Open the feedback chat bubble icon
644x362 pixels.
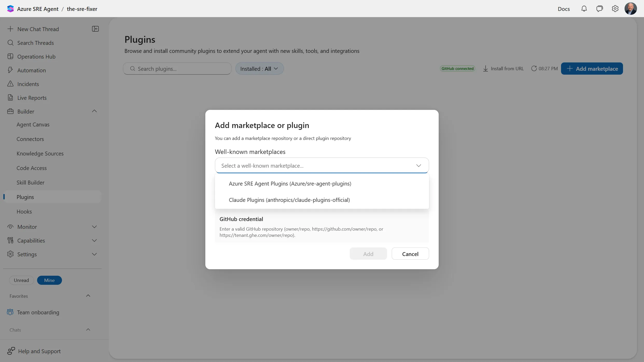(x=599, y=9)
